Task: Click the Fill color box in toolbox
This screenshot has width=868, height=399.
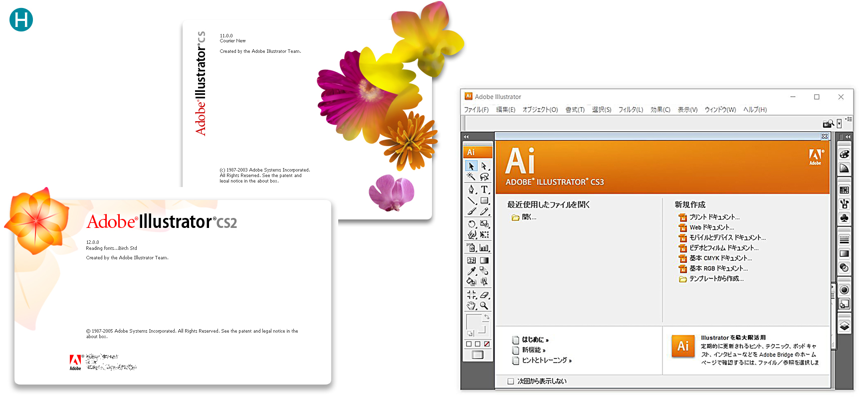Action: tap(473, 321)
